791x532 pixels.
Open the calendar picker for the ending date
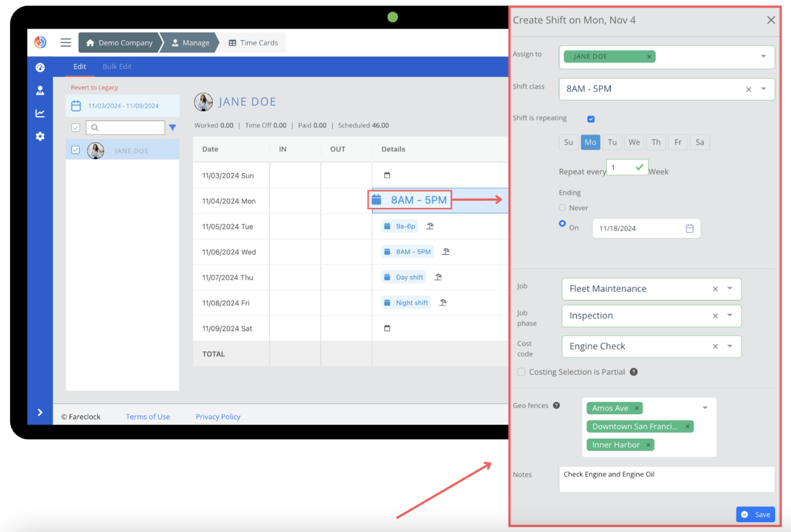[x=689, y=228]
